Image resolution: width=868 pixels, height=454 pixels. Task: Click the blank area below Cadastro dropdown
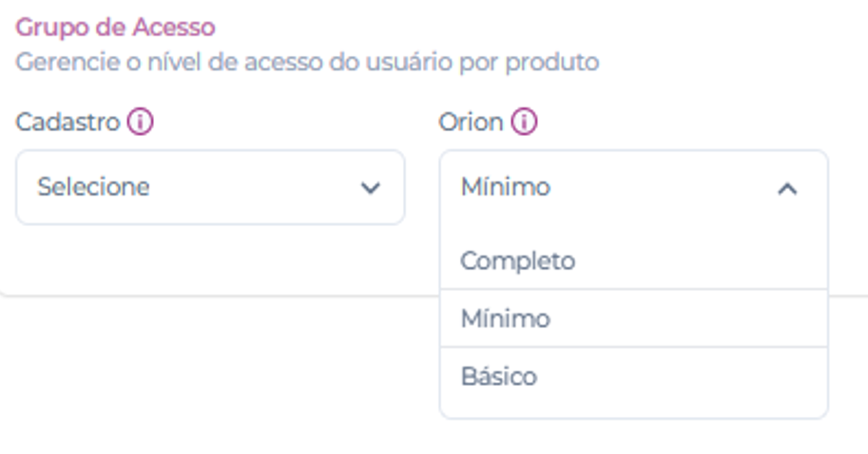click(x=210, y=258)
